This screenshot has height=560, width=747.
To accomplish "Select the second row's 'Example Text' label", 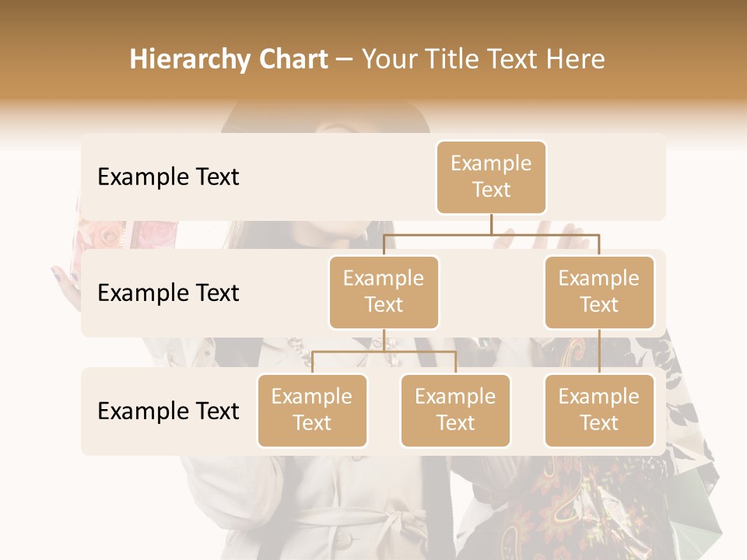I will [168, 293].
